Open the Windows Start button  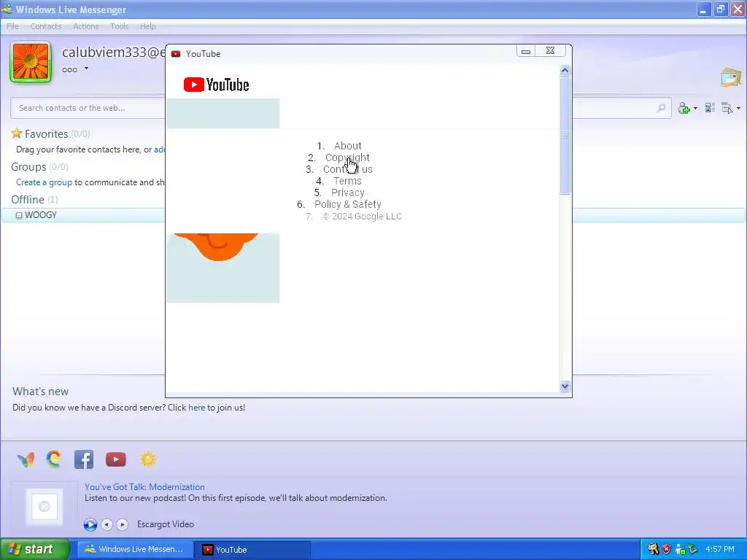click(x=34, y=549)
